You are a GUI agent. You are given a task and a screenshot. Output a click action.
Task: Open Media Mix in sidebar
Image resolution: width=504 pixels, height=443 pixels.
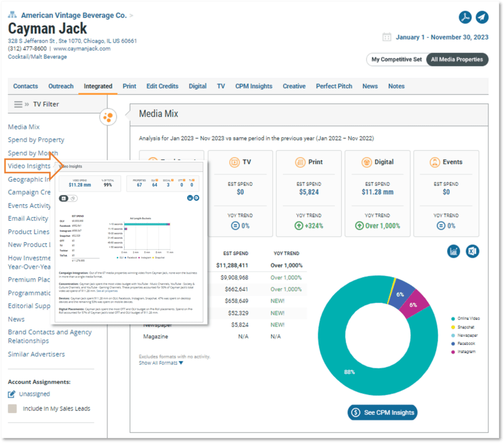[x=24, y=127]
